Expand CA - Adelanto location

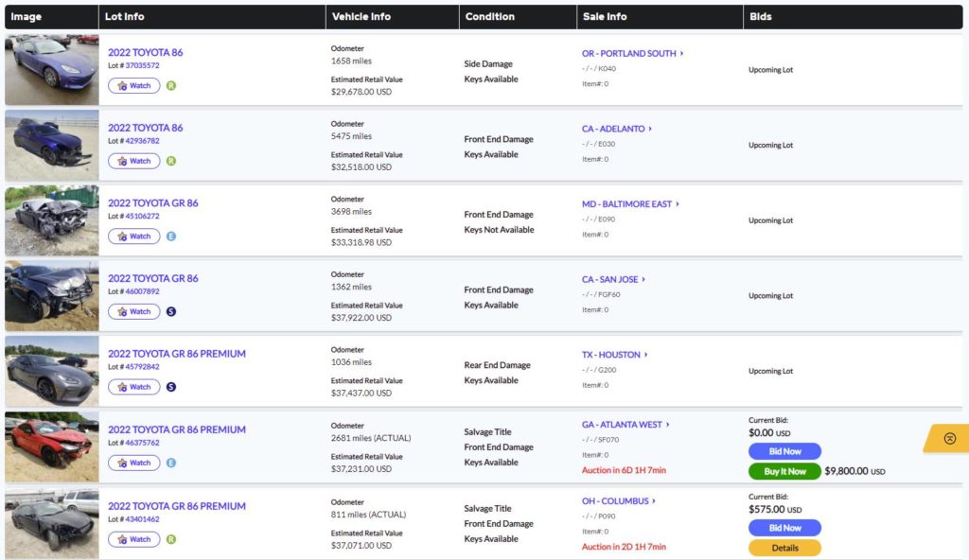tap(616, 129)
